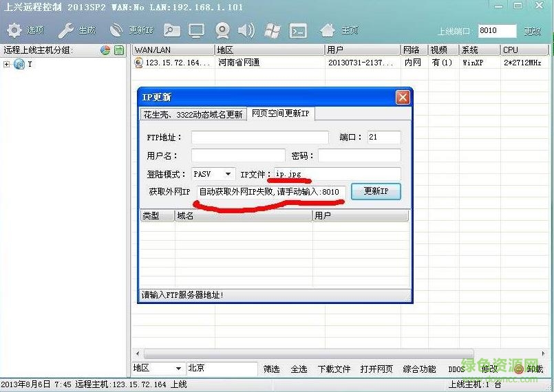Screen dimensions: 554x392
Task: Click the 2*2712MHz CPU cell
Action: coord(522,63)
